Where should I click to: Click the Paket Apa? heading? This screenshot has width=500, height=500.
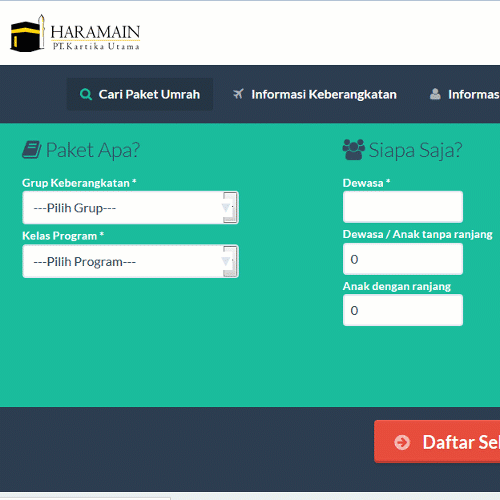tap(93, 150)
